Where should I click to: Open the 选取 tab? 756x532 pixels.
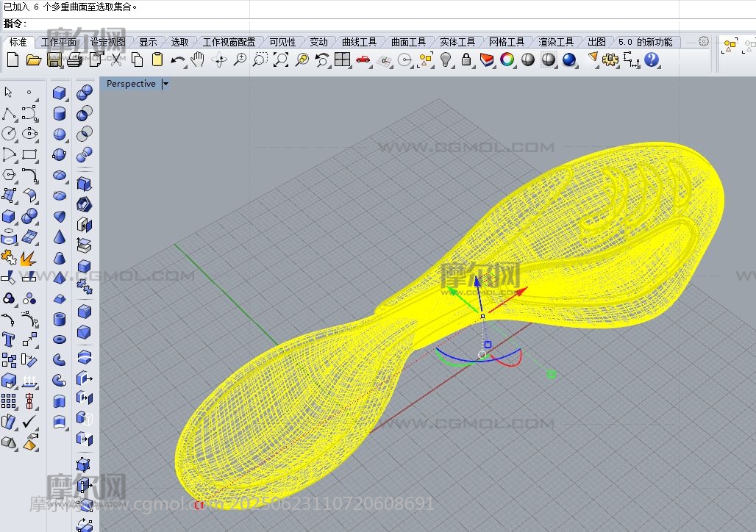[x=179, y=43]
